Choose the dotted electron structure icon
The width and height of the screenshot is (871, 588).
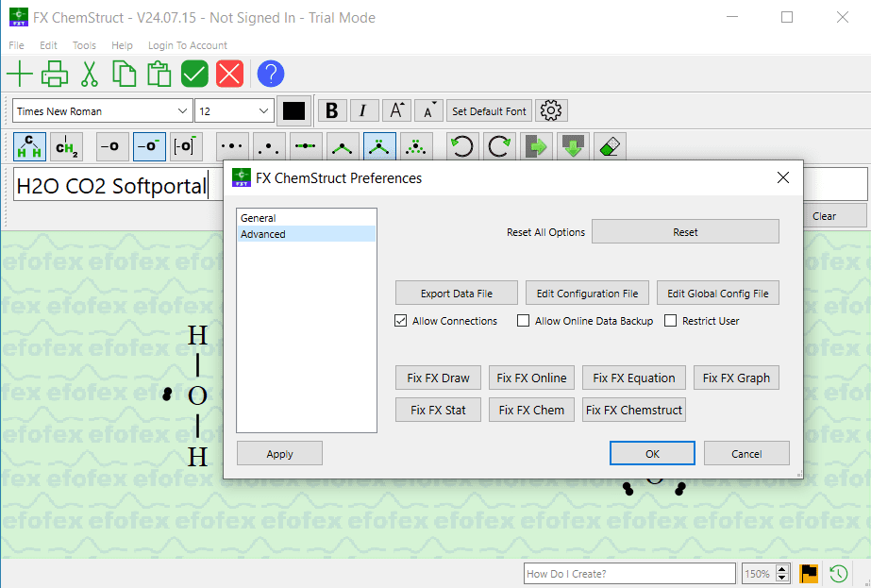[416, 146]
